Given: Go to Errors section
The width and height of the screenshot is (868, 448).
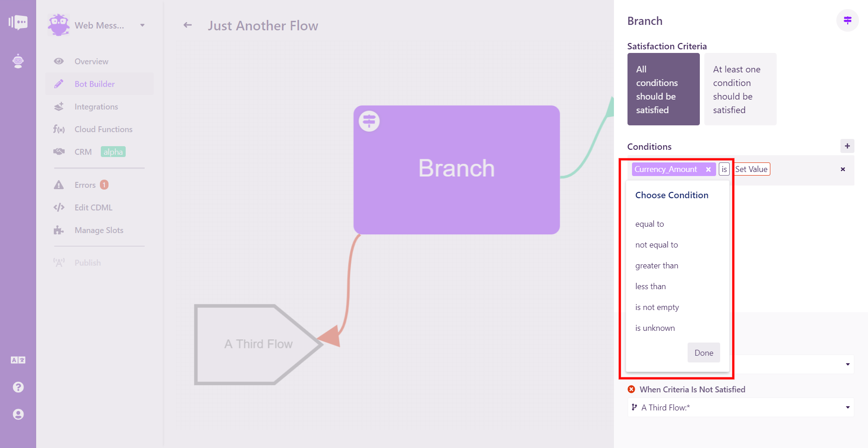Looking at the screenshot, I should pyautogui.click(x=85, y=185).
